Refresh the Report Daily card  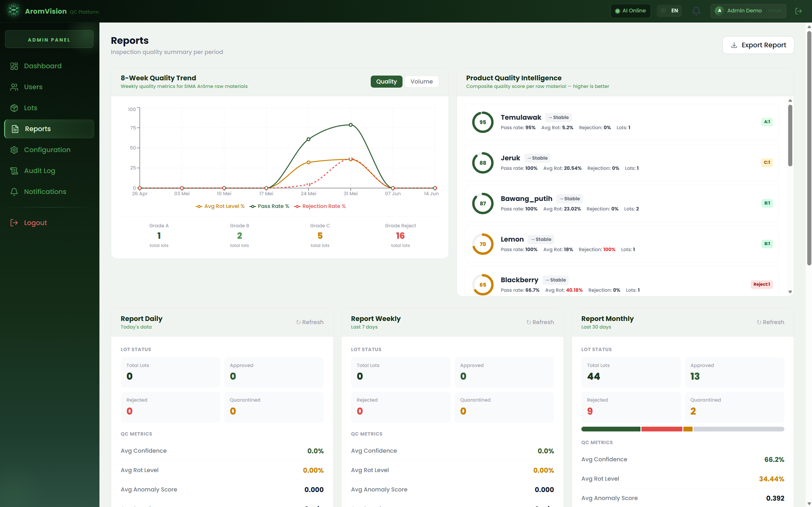click(310, 322)
